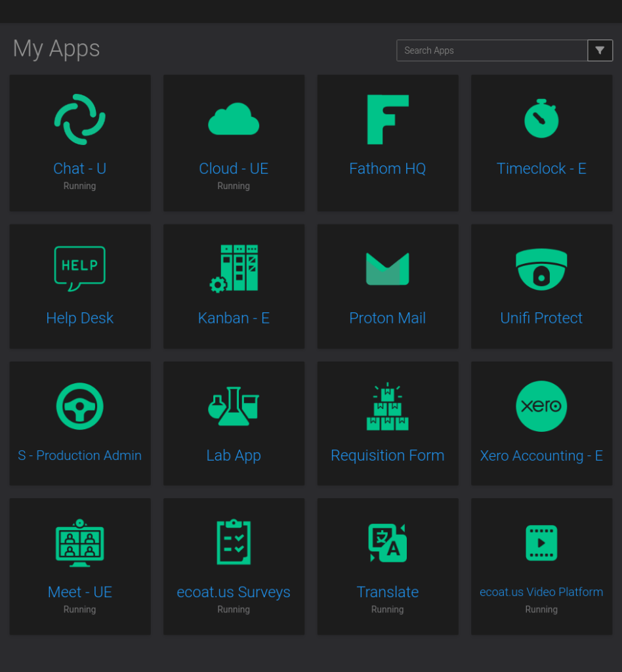Open the Chat - U app icon
This screenshot has height=672, width=622.
[79, 119]
